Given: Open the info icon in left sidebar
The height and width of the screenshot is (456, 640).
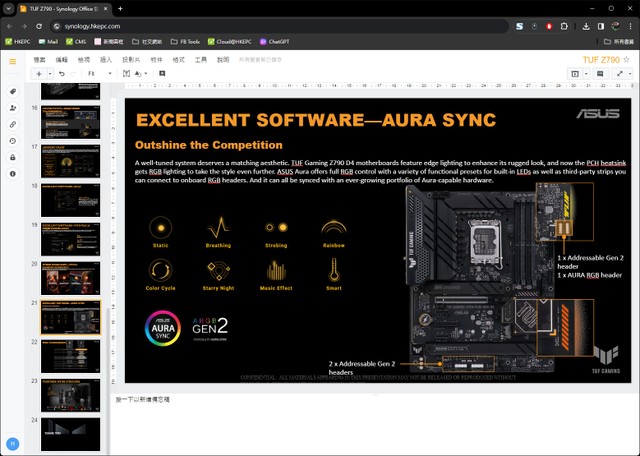Looking at the screenshot, I should point(13,174).
